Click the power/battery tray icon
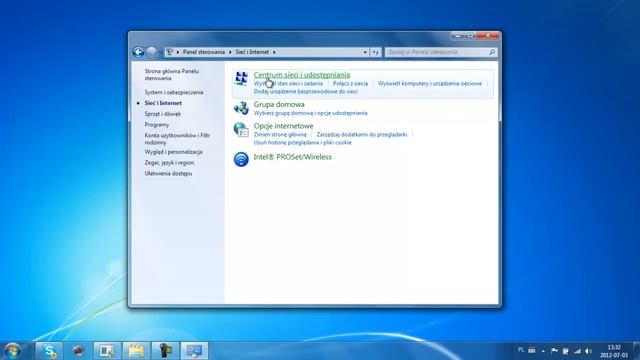640x360 pixels. [x=566, y=351]
